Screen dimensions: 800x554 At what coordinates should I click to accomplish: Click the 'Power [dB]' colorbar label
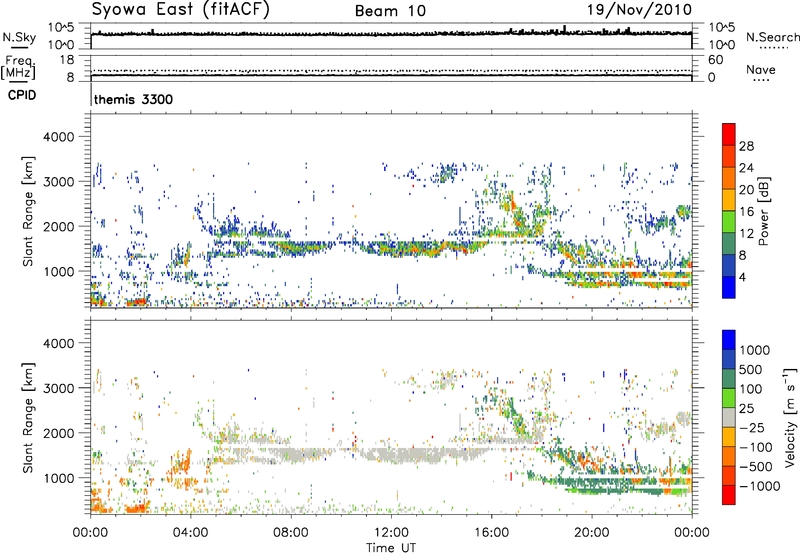click(764, 211)
